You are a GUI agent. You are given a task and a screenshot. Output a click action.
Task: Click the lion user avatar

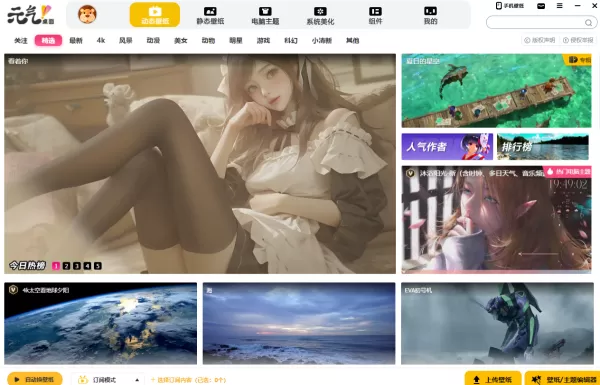tap(87, 15)
